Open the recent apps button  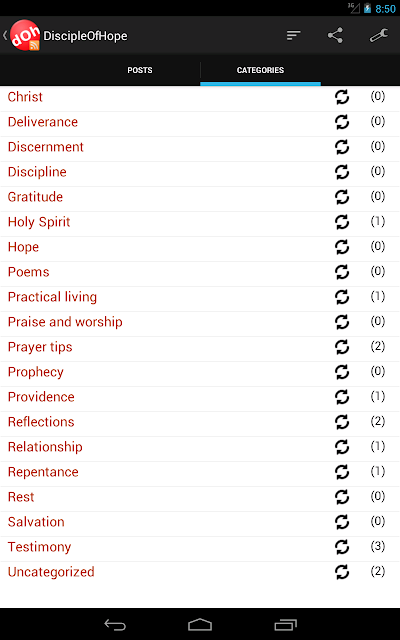285,624
